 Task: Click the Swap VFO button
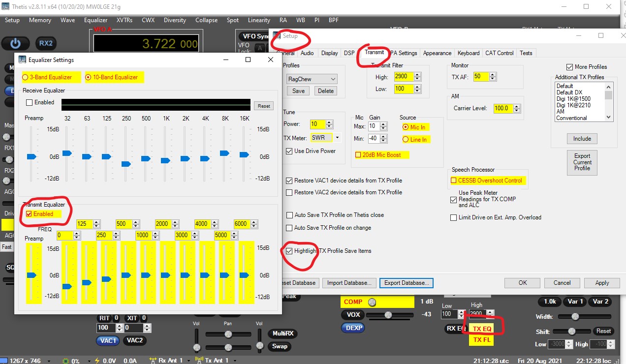[280, 346]
